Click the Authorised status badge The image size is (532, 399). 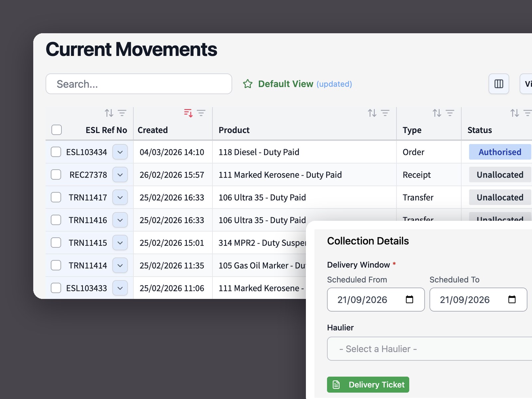(x=500, y=152)
